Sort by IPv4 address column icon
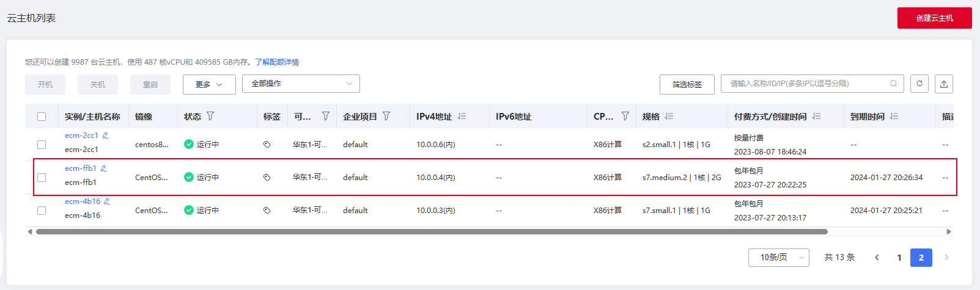This screenshot has width=980, height=290. (x=462, y=116)
